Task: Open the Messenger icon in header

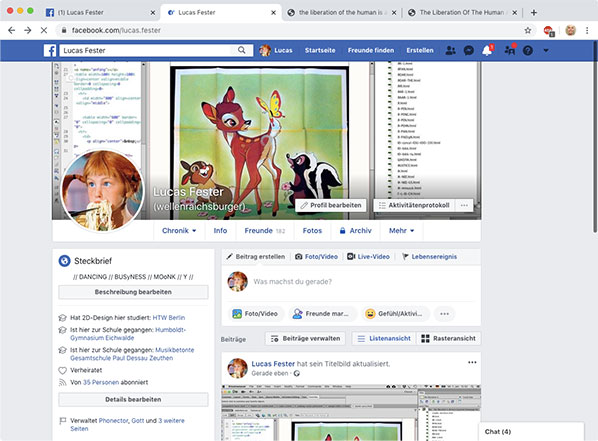Action: [469, 50]
